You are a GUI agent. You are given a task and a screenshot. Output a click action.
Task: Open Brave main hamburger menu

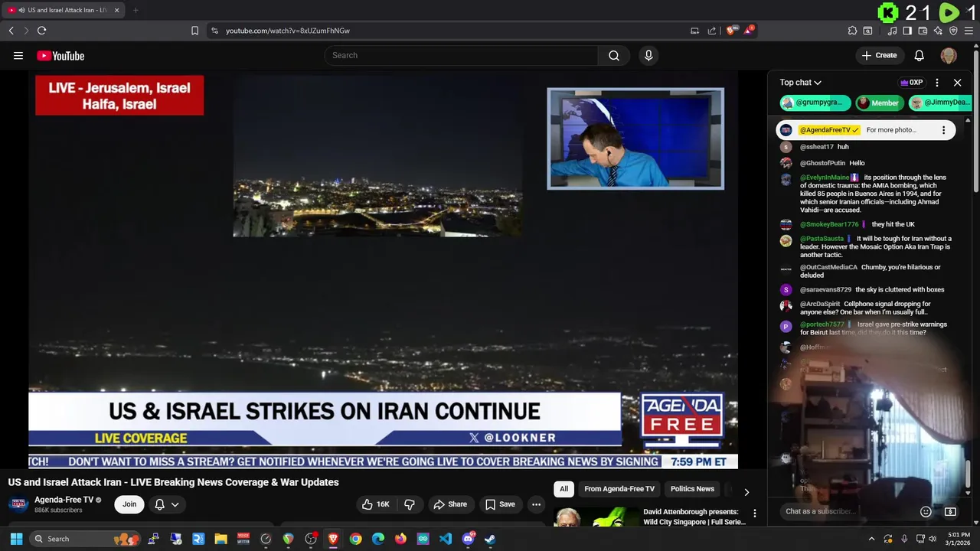[x=969, y=31]
